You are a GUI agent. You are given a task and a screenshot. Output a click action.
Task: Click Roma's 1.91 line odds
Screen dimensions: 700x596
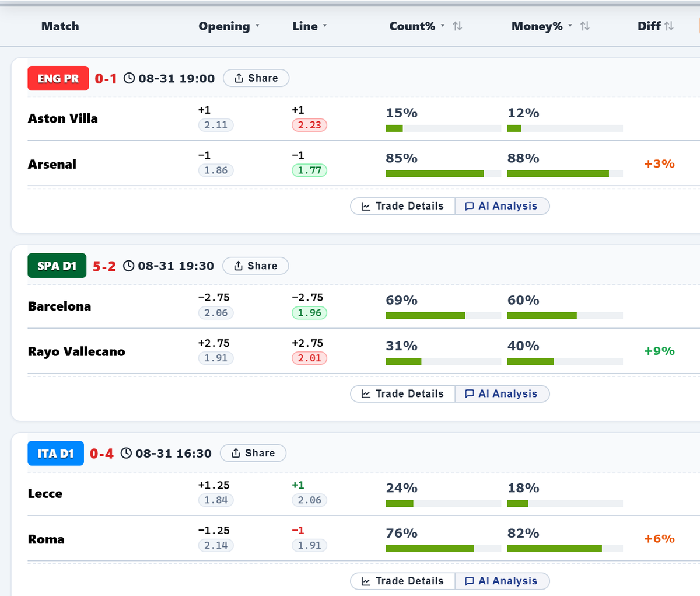[x=310, y=545]
